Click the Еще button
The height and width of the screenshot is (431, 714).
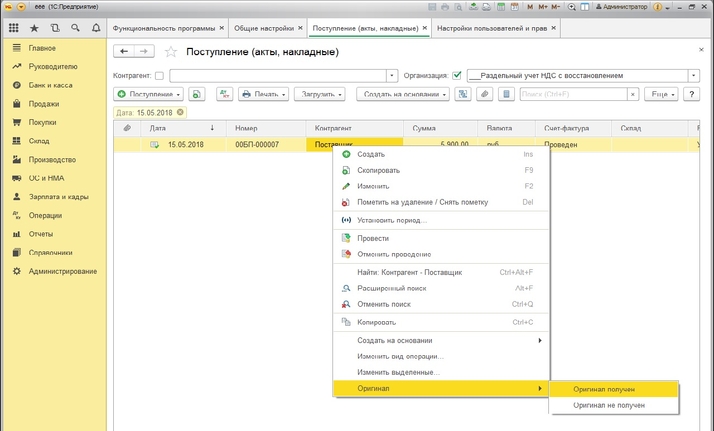tap(661, 94)
